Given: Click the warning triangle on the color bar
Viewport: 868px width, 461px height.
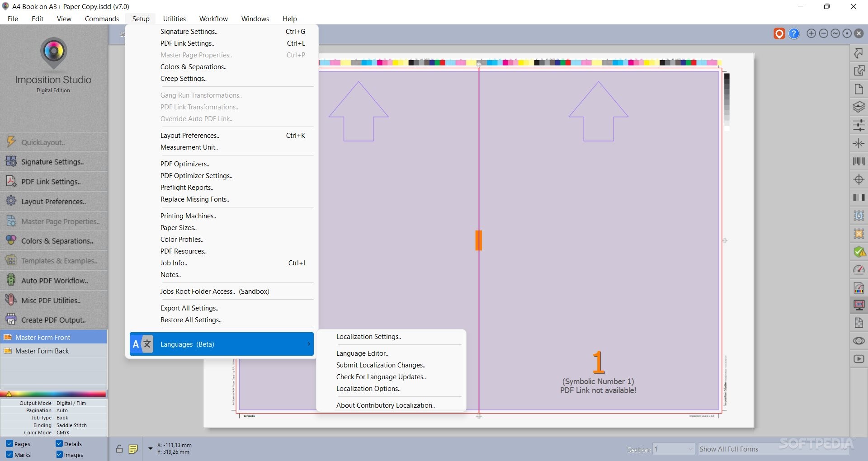Looking at the screenshot, I should 9,394.
